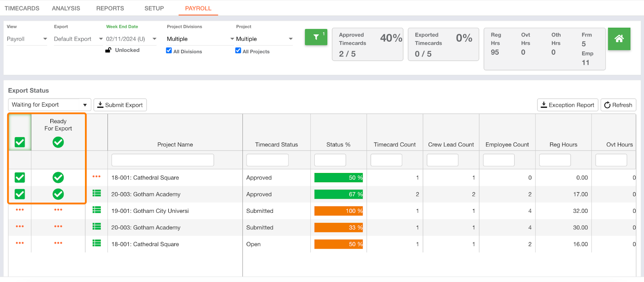Click list icon for Gotham City Universi row

(97, 210)
